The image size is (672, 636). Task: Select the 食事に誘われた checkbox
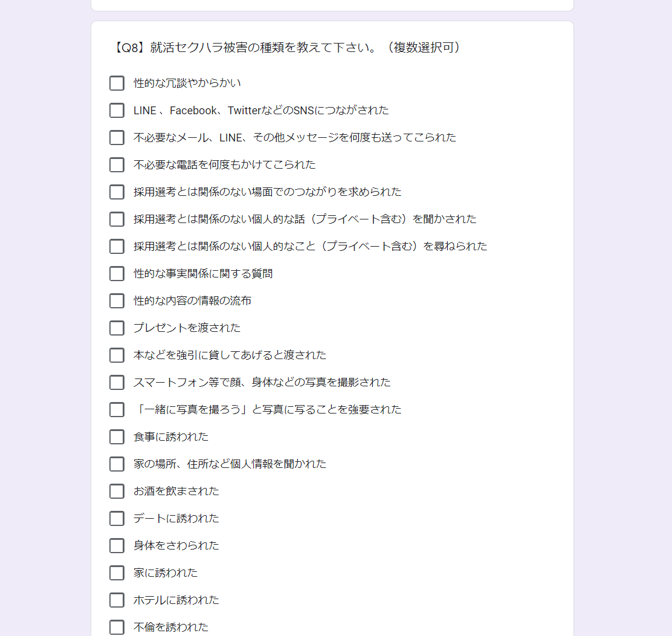pos(117,436)
